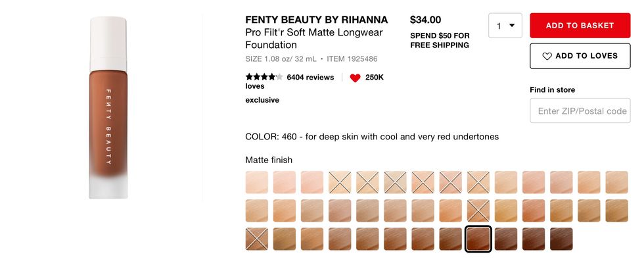Click the fourth crossed-out swatch in first row
Screen dimensions: 644x269
coord(423,182)
